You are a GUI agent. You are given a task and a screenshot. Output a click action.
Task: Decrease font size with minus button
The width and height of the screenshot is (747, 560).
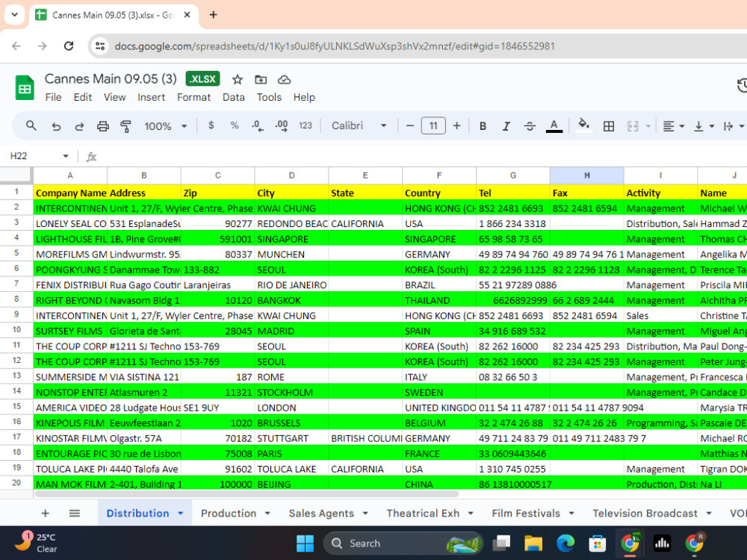[x=409, y=125]
